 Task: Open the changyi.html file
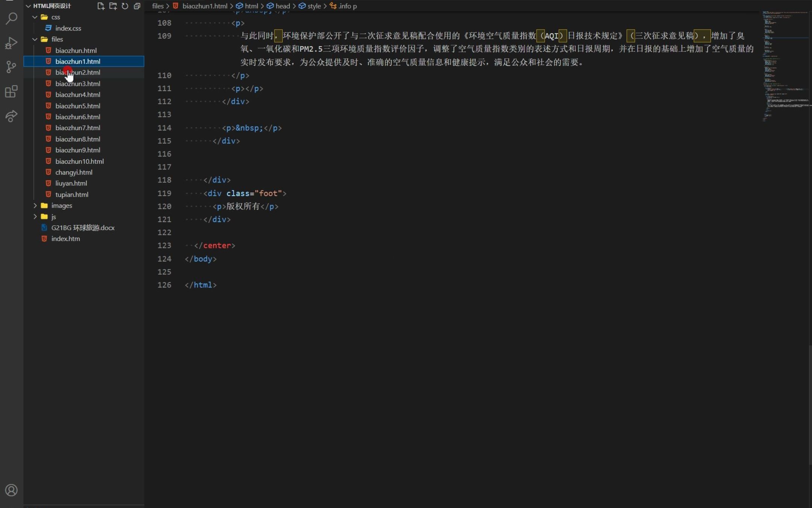(x=74, y=172)
